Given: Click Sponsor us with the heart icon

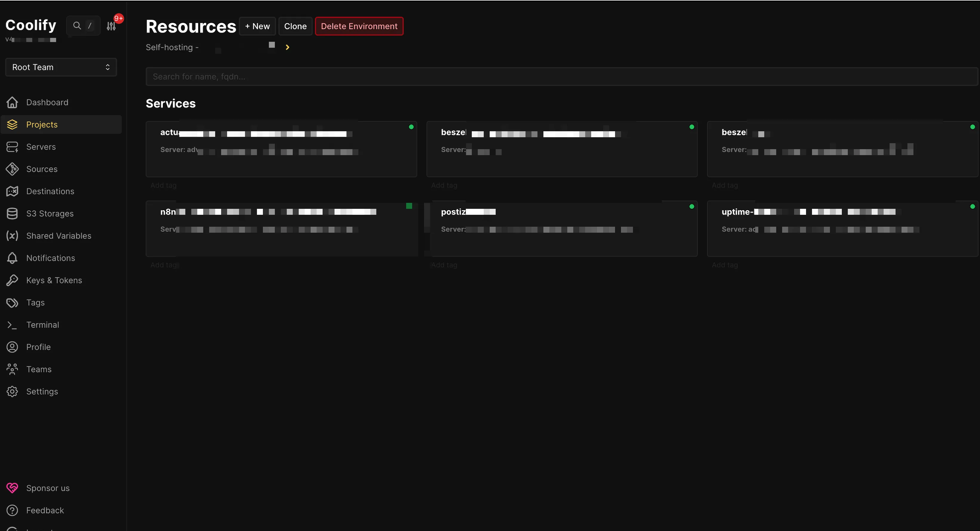Looking at the screenshot, I should click(x=47, y=488).
